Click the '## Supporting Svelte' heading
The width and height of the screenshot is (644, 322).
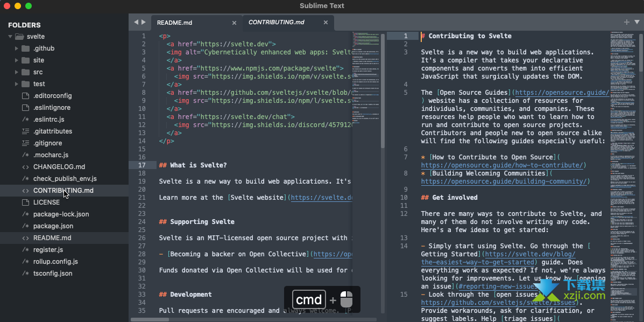tap(197, 222)
